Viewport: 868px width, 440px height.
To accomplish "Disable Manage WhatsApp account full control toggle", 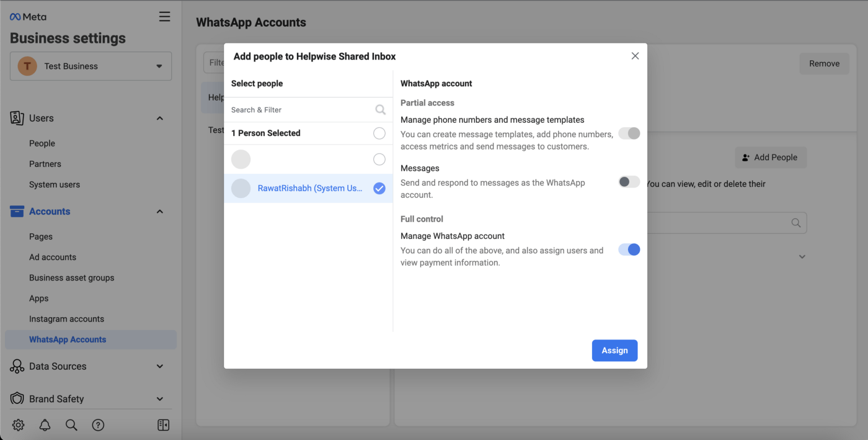I will pyautogui.click(x=629, y=249).
